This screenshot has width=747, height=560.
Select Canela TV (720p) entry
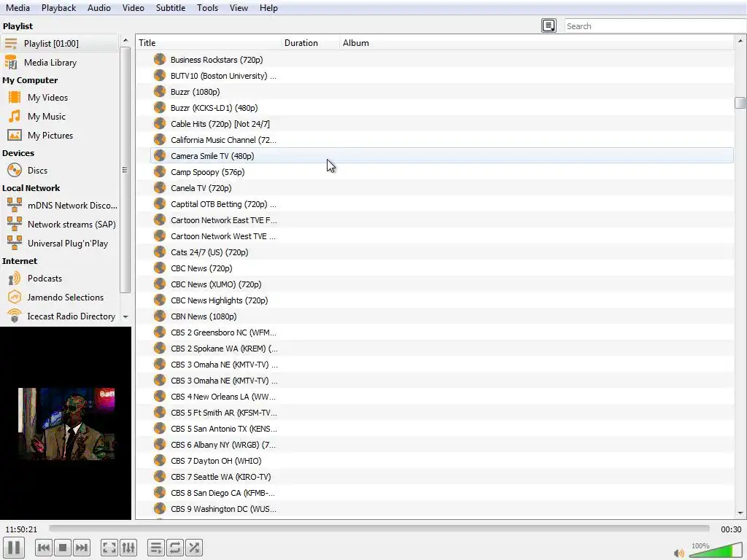click(441, 188)
